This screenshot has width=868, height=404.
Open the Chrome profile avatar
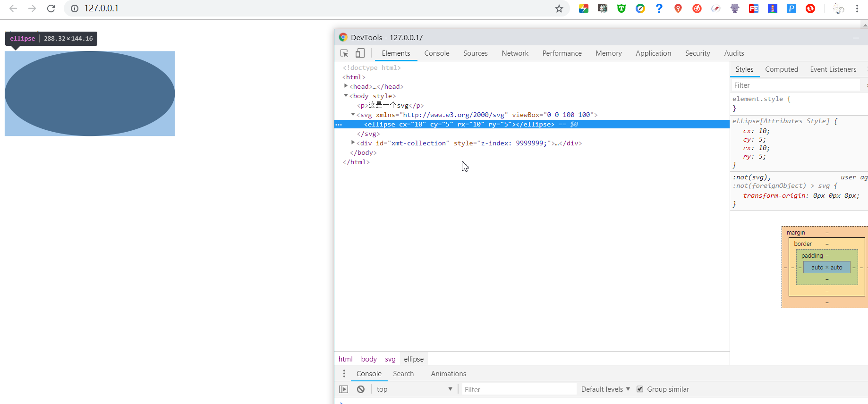(x=839, y=8)
